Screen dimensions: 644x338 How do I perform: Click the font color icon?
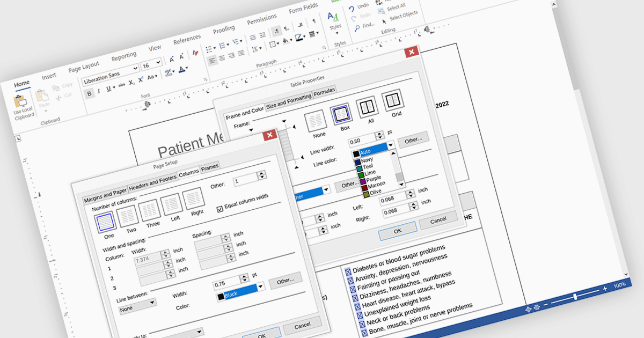[x=182, y=69]
